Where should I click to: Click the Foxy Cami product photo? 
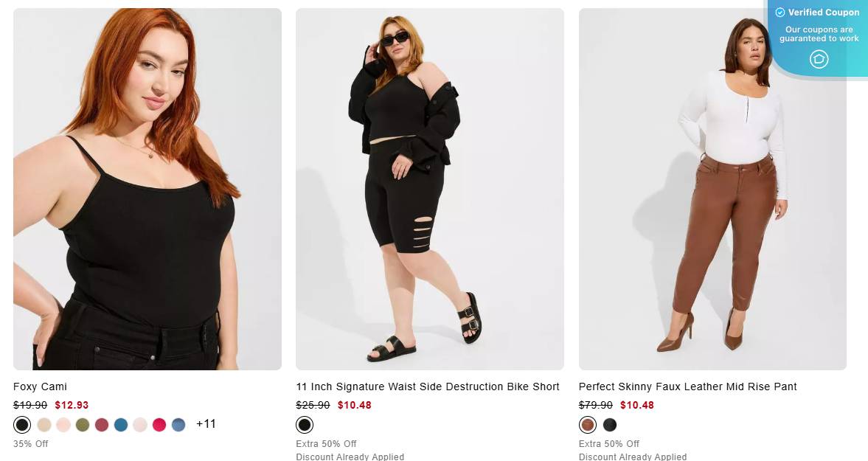pyautogui.click(x=147, y=188)
